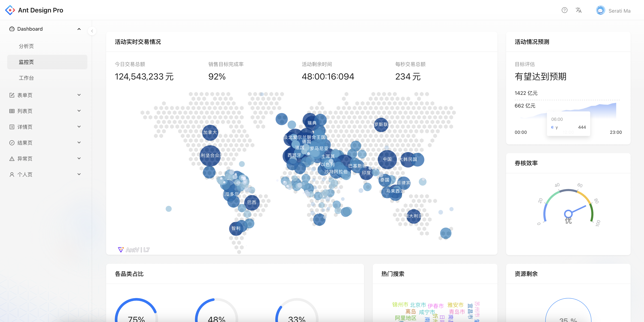Image resolution: width=644 pixels, height=322 pixels.
Task: Click the 48:00:16:094 countdown value
Action: (328, 76)
